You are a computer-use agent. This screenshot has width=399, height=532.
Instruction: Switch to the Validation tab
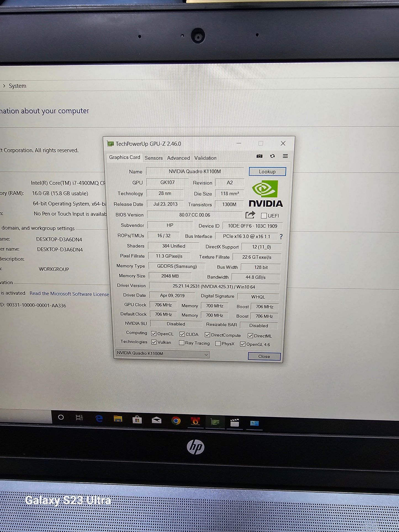(205, 158)
